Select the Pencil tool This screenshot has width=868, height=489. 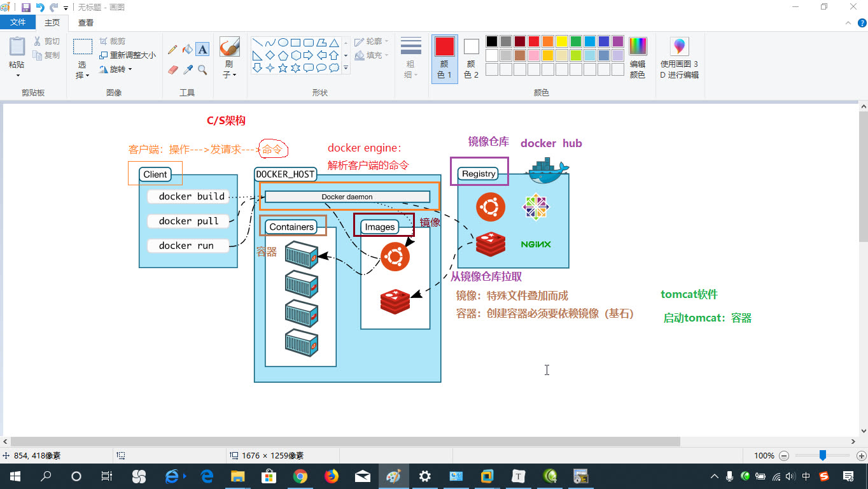click(172, 48)
